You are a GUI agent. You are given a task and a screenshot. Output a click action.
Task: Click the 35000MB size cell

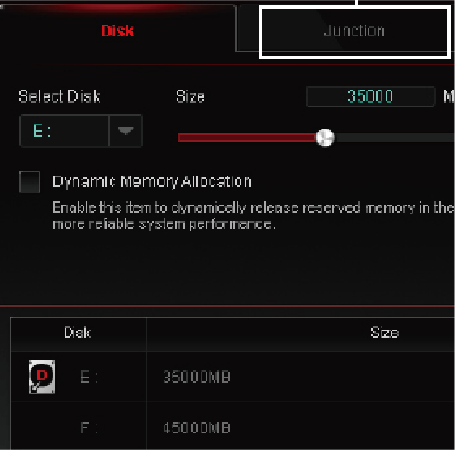coord(197,377)
